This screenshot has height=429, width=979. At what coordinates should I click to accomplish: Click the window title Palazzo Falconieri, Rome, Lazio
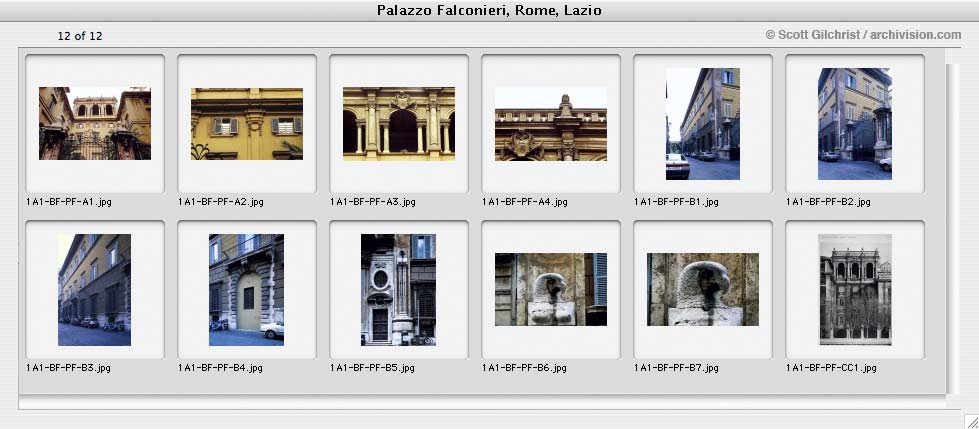coord(490,11)
